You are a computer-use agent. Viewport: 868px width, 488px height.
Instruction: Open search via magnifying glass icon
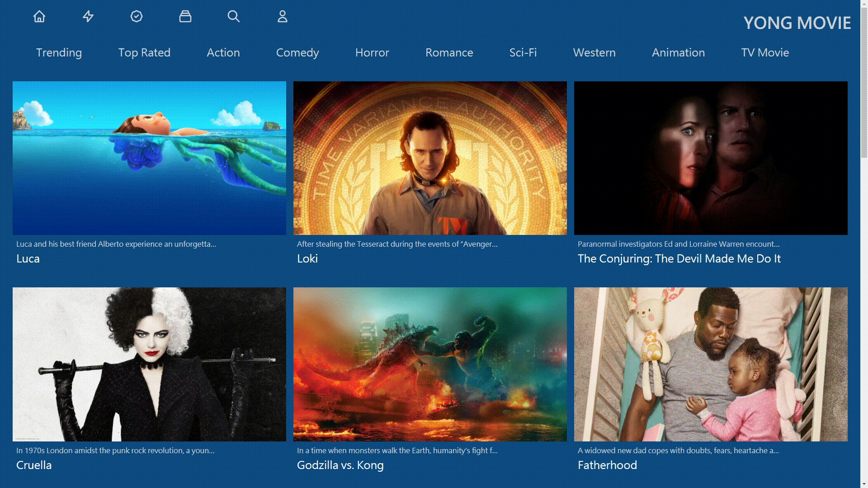tap(234, 17)
